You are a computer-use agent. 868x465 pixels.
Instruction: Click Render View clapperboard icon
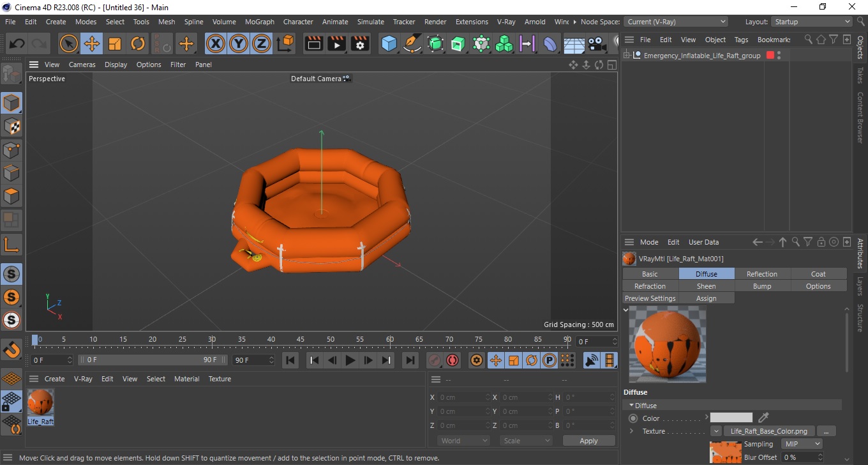314,44
